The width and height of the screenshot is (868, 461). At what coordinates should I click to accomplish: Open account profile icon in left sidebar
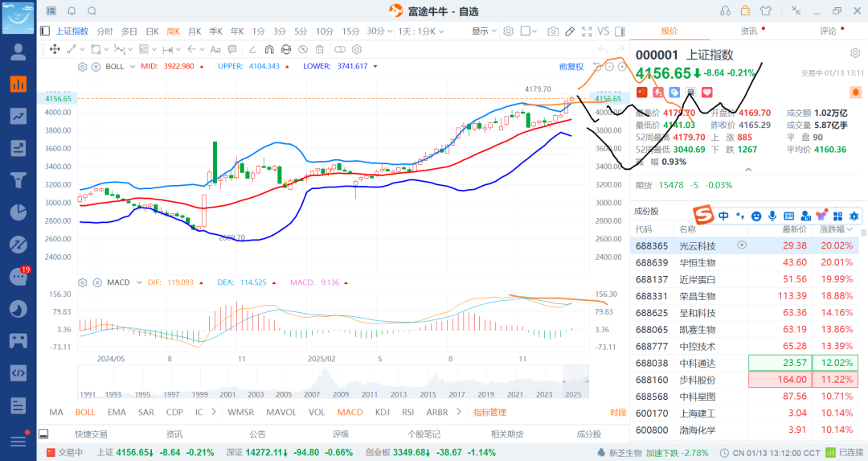[18, 51]
